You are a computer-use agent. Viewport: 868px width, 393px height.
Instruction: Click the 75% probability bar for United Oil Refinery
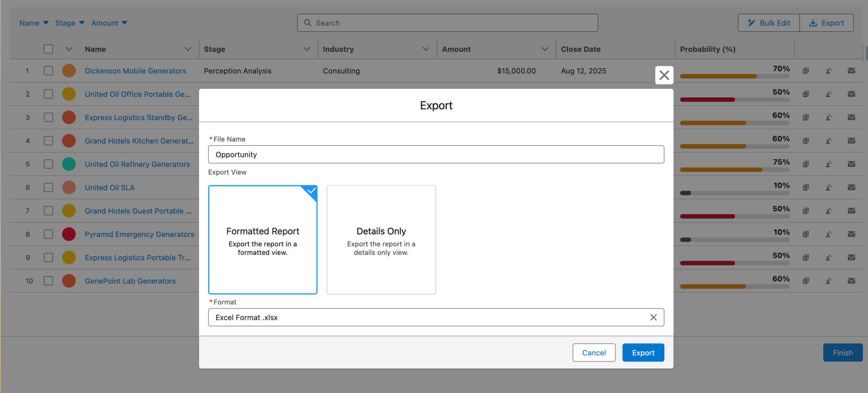[735, 170]
